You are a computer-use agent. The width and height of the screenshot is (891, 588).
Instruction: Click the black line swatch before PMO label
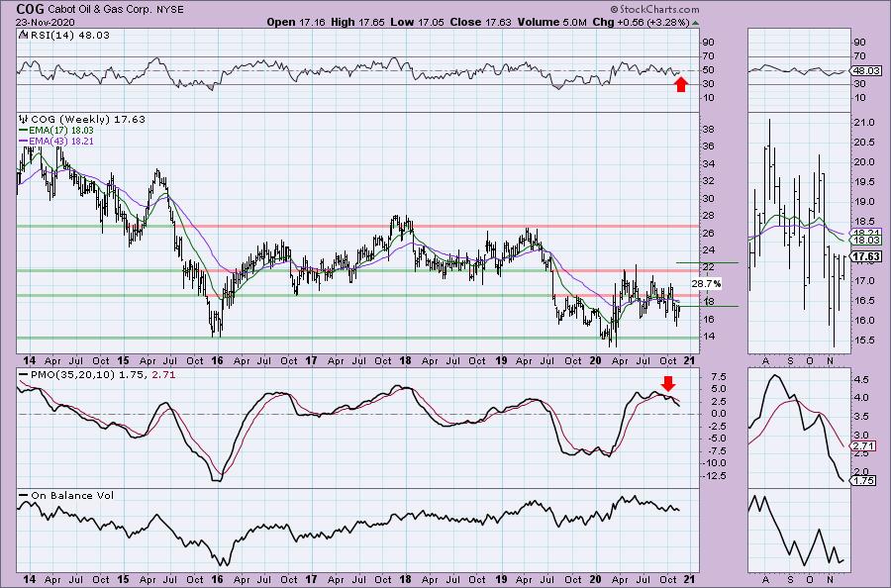[24, 375]
